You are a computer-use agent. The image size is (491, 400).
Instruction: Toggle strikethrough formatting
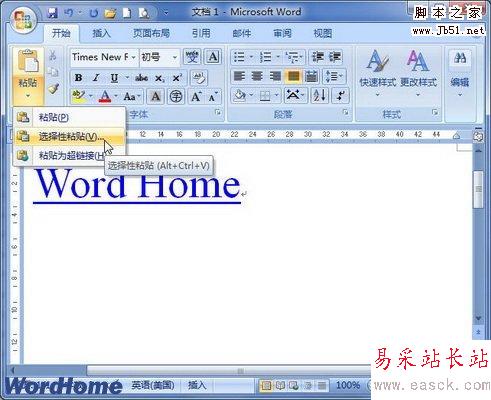click(x=141, y=78)
